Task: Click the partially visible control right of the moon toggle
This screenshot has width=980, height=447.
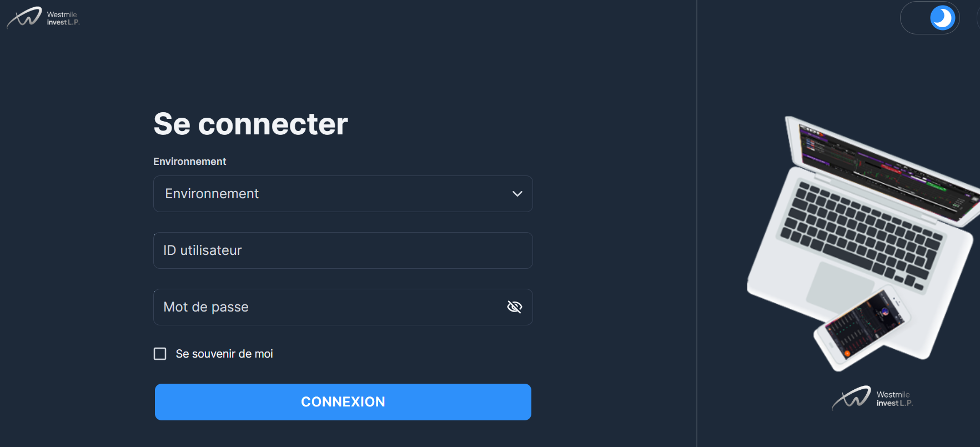Action: 977,18
